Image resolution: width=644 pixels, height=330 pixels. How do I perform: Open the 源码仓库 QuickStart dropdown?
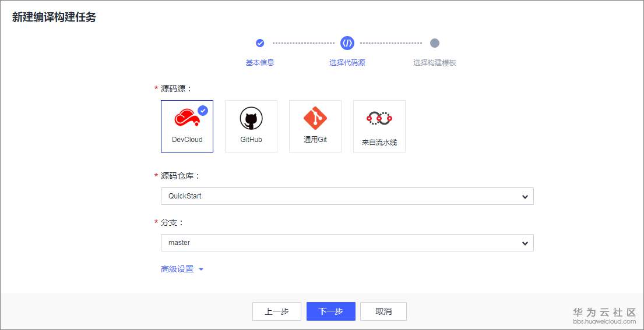[x=347, y=196]
